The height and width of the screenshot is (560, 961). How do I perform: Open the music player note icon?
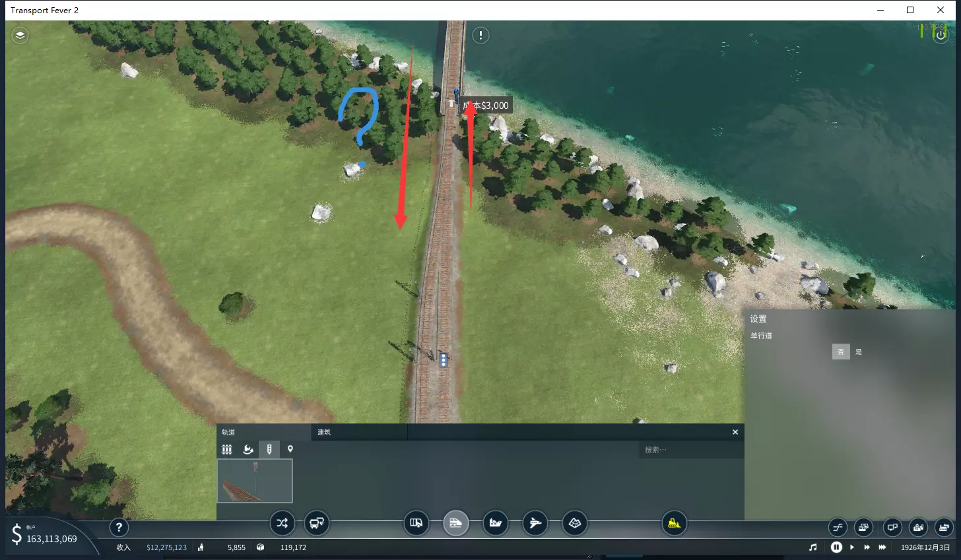pos(813,547)
